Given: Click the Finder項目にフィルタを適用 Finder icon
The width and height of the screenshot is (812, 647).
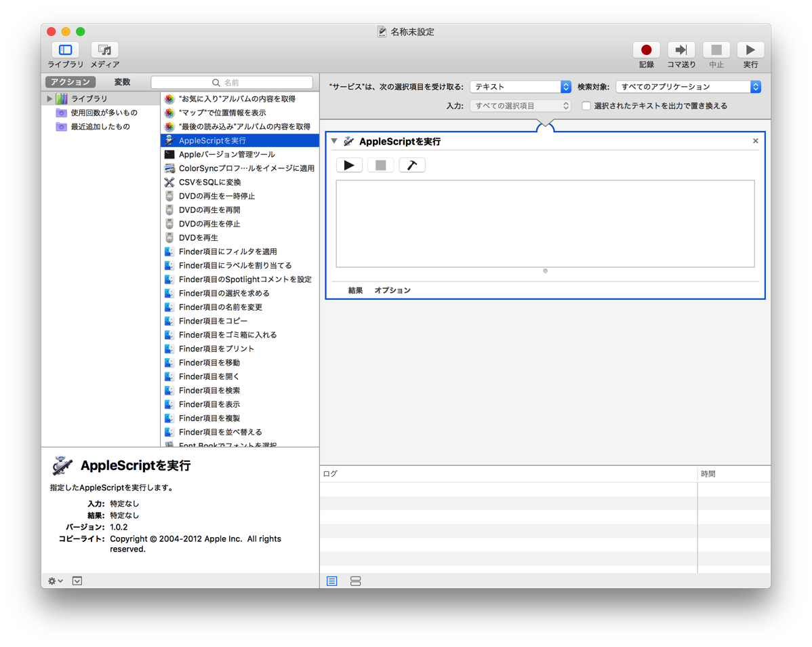Looking at the screenshot, I should [169, 252].
